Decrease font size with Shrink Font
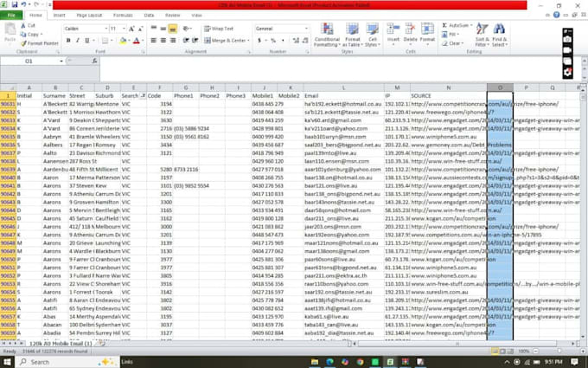Screen dimensions: 588x368 click(x=141, y=29)
